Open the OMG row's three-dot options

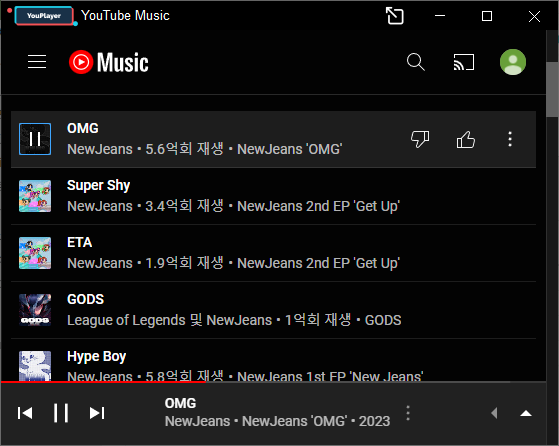[x=510, y=139]
